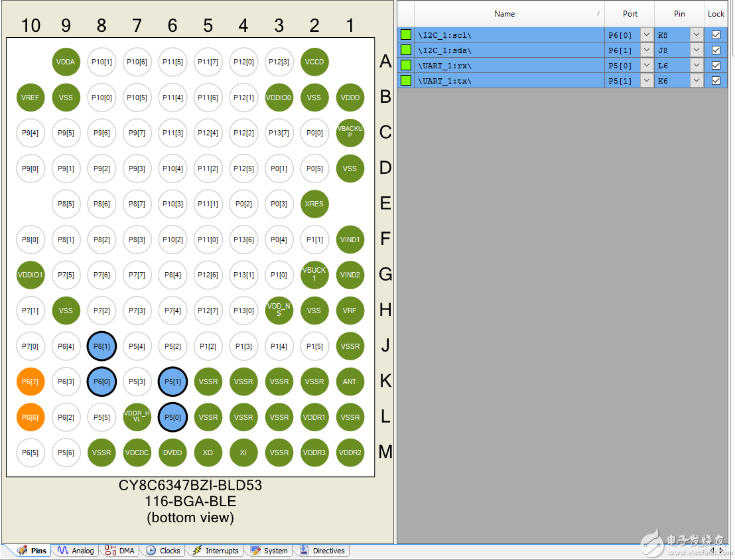Select blue pin P5[0] on the BGA map
This screenshot has width=735, height=560.
pos(172,417)
